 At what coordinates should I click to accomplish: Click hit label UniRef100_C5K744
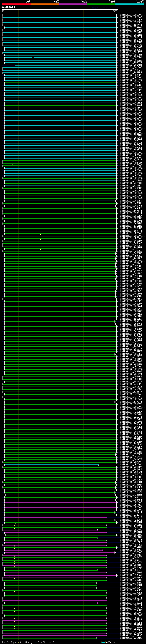[131, 105]
